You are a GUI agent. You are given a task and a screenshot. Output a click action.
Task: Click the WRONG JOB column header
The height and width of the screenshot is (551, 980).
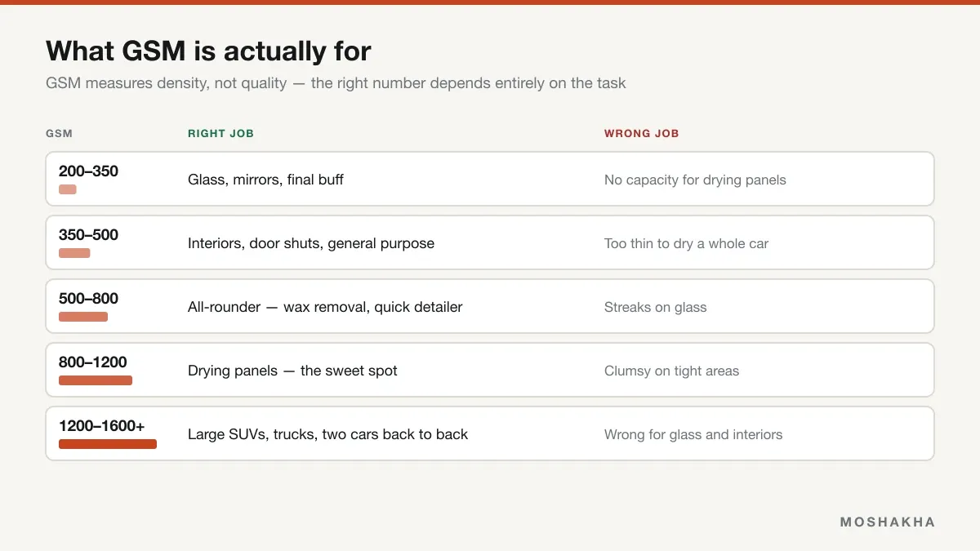click(642, 134)
